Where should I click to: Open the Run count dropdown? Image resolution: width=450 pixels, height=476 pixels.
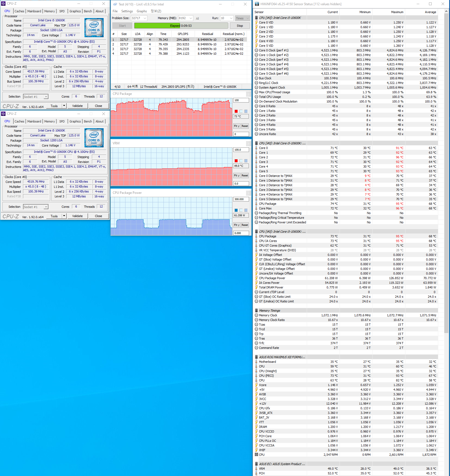[231, 18]
